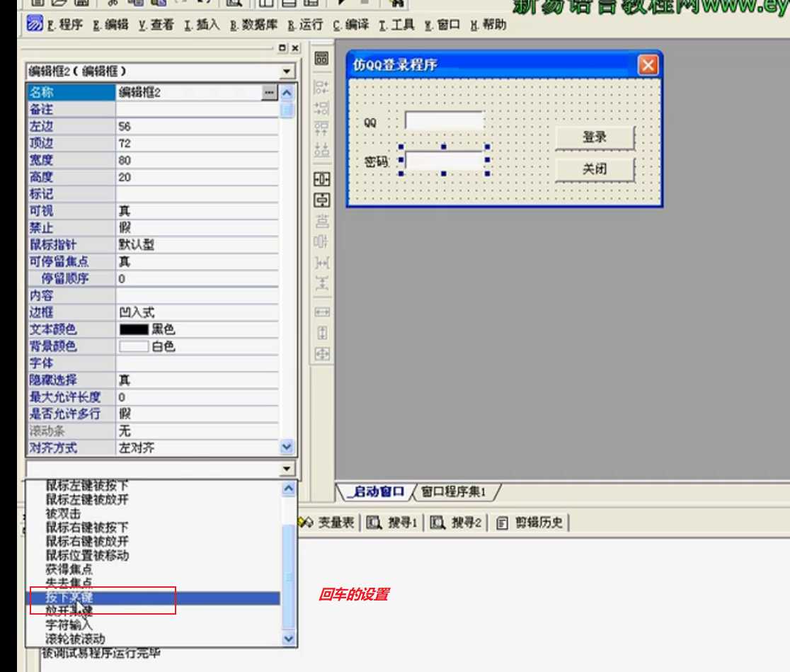Click the 鼠标指针 value 默认型
The height and width of the screenshot is (672, 790).
(137, 244)
